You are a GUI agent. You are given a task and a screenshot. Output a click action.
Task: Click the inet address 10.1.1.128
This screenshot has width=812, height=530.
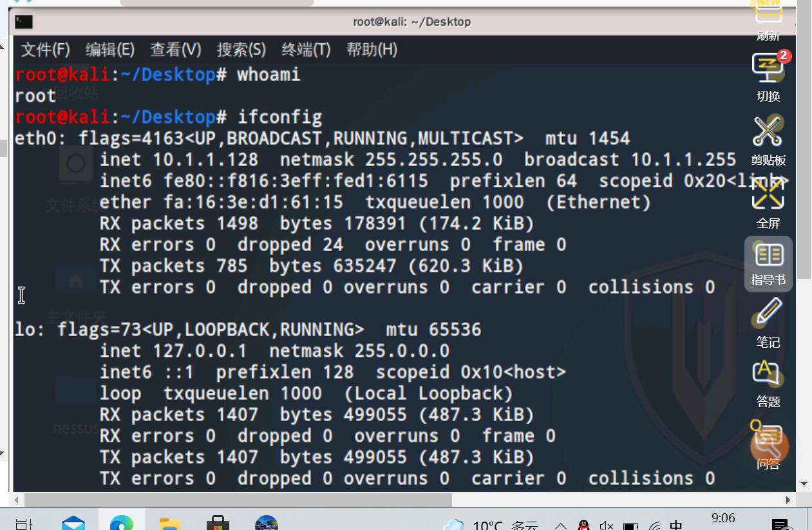click(x=205, y=160)
